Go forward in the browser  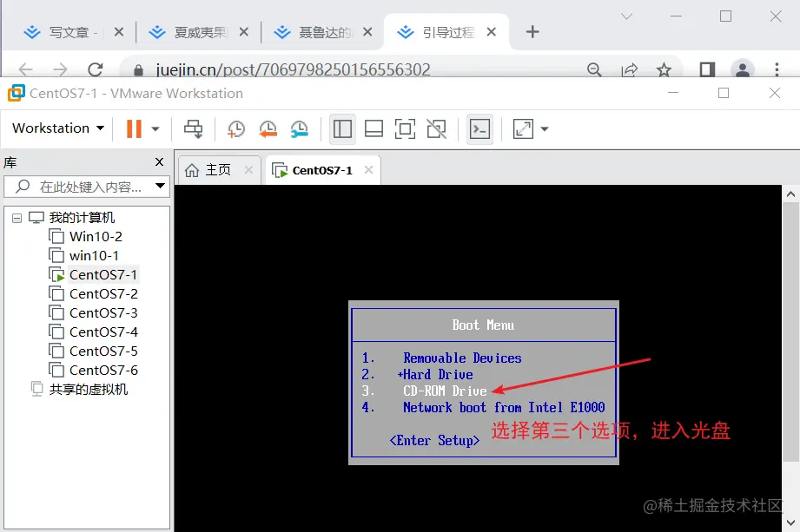point(60,69)
